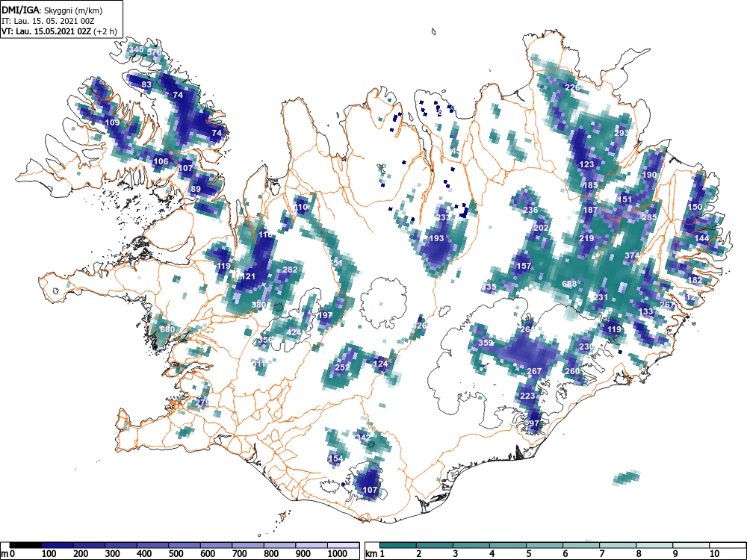
Task: Click the '260' visibility value
Action: [x=572, y=371]
